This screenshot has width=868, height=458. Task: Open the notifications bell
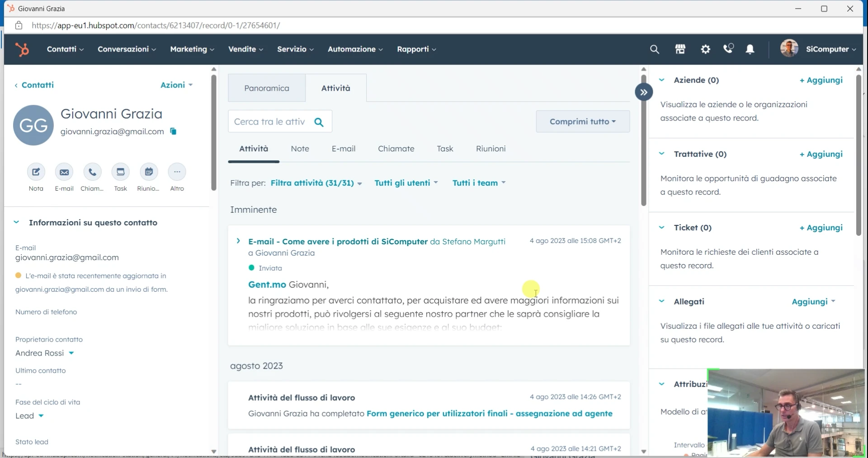point(750,49)
